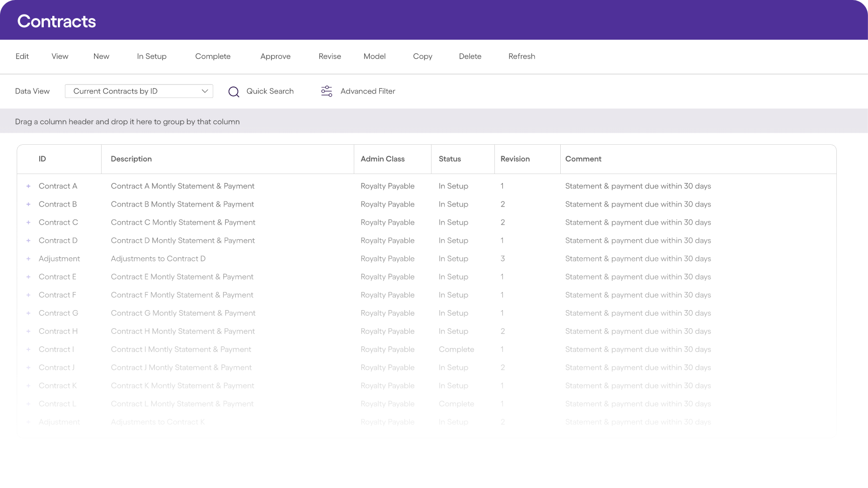Expand the Contract J row
Viewport: 868px width, 488px height.
click(x=29, y=367)
